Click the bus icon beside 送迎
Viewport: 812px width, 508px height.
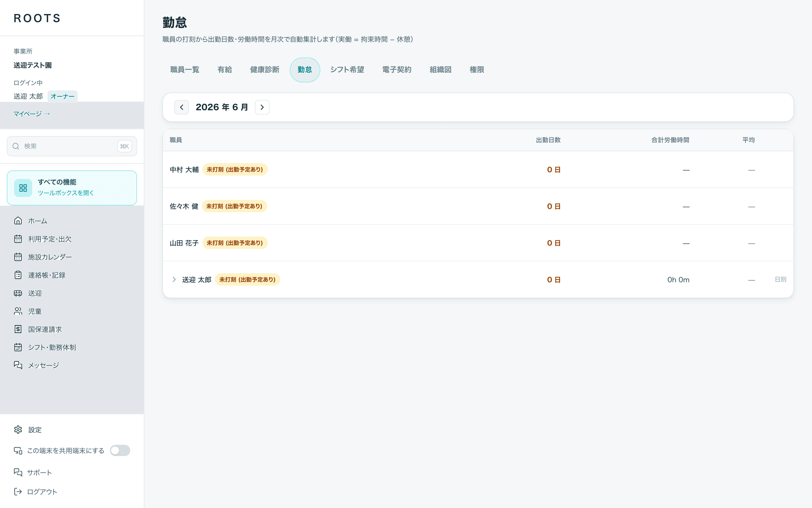pyautogui.click(x=18, y=293)
